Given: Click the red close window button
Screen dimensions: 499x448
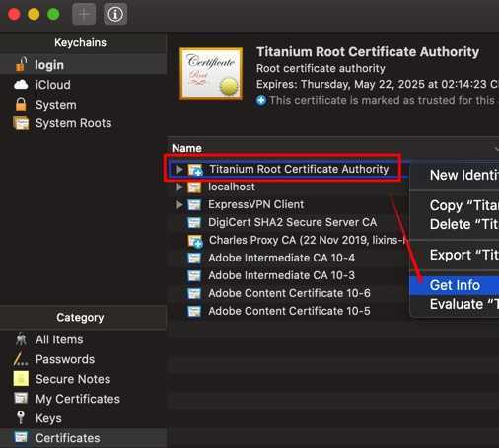Looking at the screenshot, I should click(x=14, y=15).
